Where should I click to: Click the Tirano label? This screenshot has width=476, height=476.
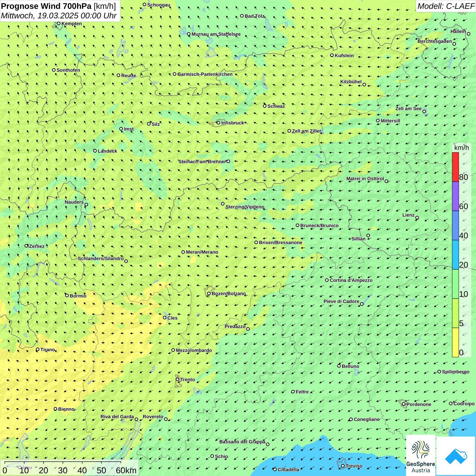tap(48, 350)
